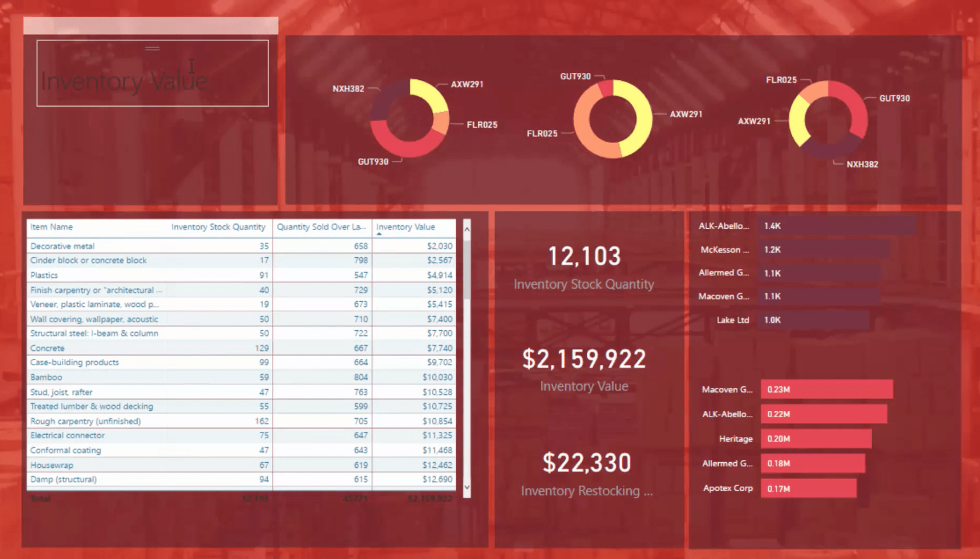Screen dimensions: 980x559
Task: Select the Allermed G... 1.1K bar
Action: coord(819,272)
